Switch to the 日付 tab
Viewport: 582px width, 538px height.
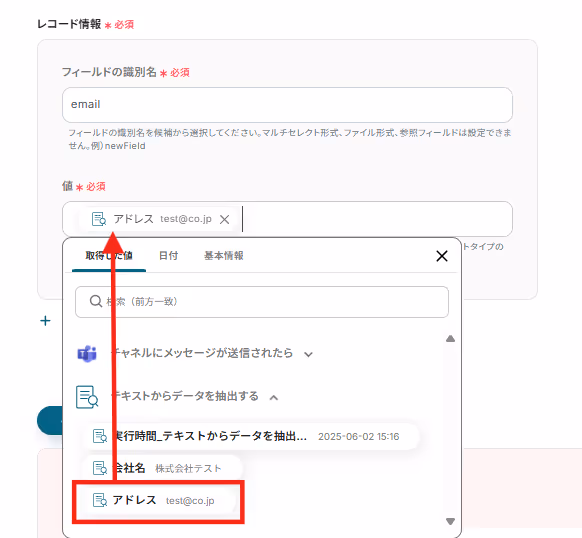[x=169, y=255]
